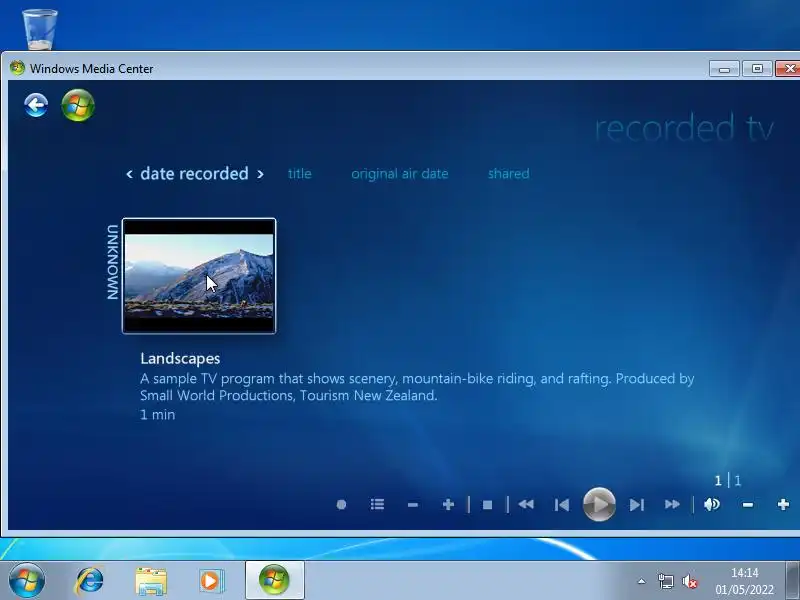Raise volume with the plus button at far right
Screen dimensions: 800x600
tap(783, 505)
